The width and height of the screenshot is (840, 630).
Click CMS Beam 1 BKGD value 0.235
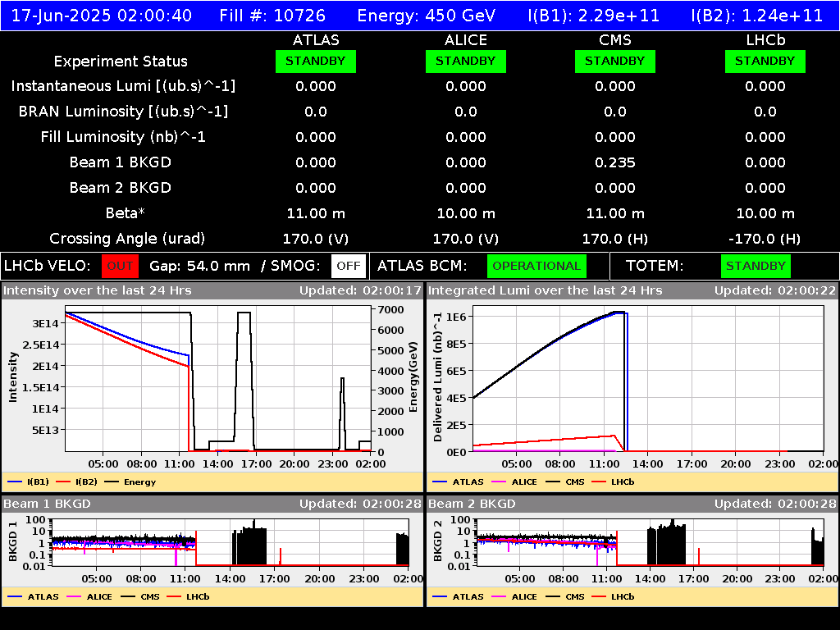coord(615,162)
